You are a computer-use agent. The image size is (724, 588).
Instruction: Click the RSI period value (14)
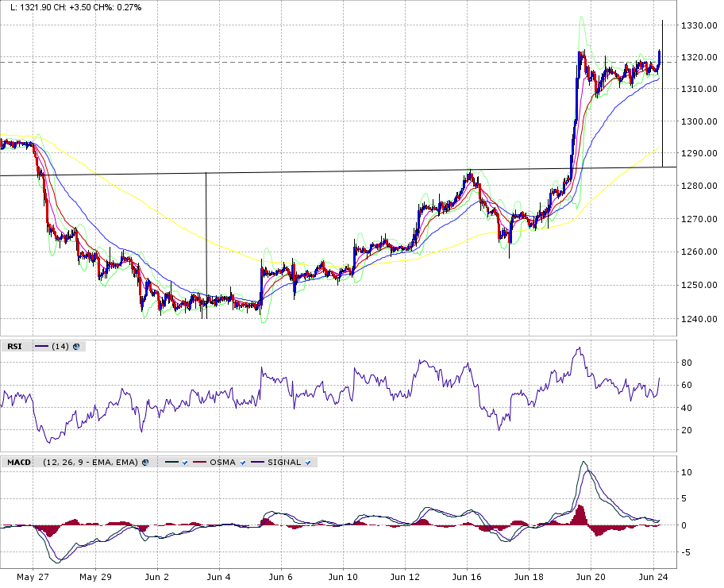(x=60, y=347)
